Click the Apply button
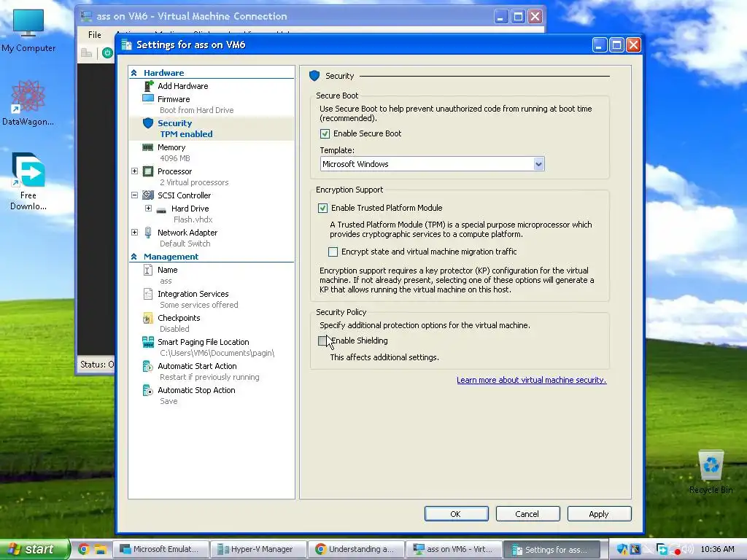This screenshot has height=560, width=747. coord(599,514)
